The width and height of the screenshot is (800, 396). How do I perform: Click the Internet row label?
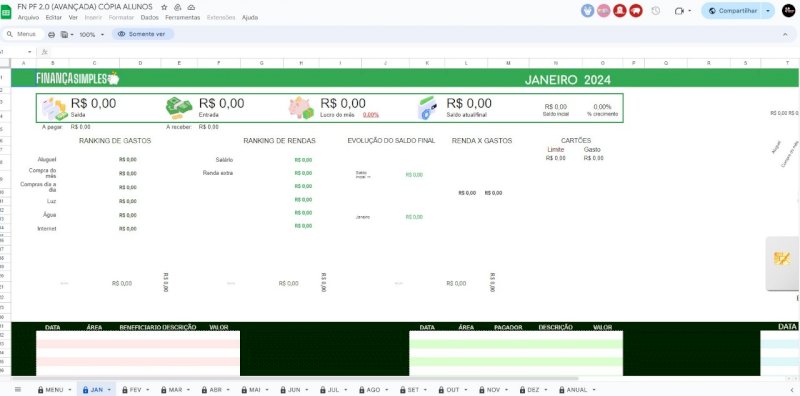point(47,229)
